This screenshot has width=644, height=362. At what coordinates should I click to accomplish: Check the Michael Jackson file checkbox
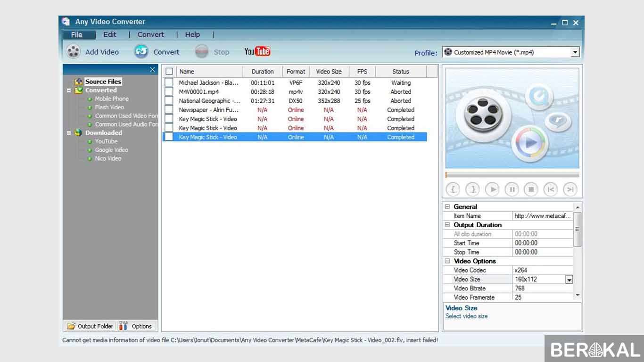pyautogui.click(x=169, y=82)
